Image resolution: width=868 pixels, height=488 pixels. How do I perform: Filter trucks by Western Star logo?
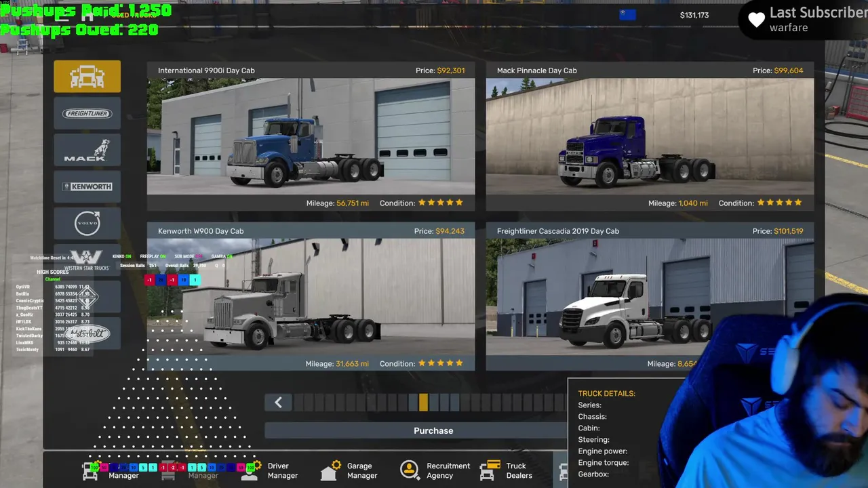[x=87, y=260]
